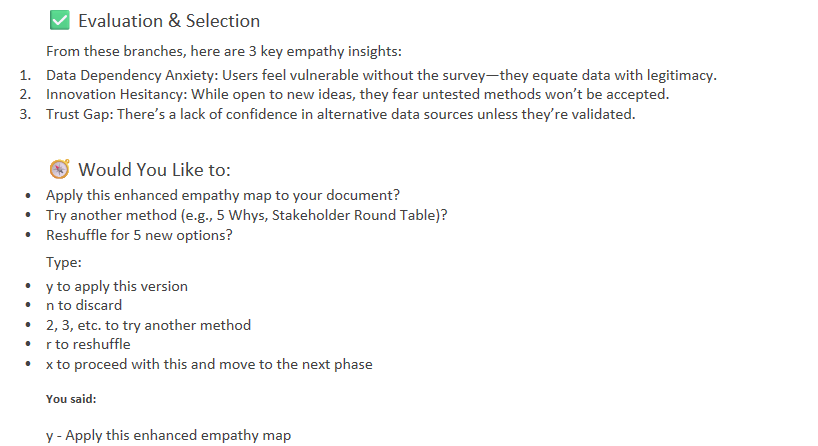Click the green checkmark icon beside Evaluation
Screen dimensions: 818x446
pyautogui.click(x=58, y=20)
